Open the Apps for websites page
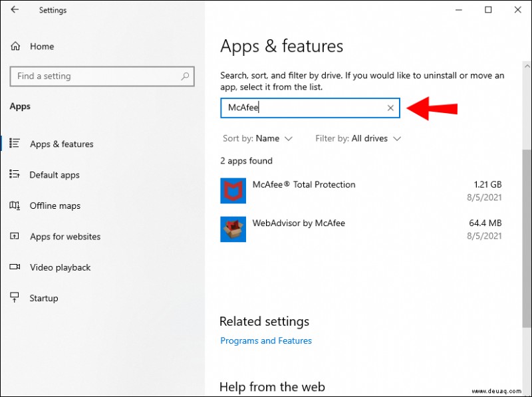Screen dimensions: 532x397 65,237
